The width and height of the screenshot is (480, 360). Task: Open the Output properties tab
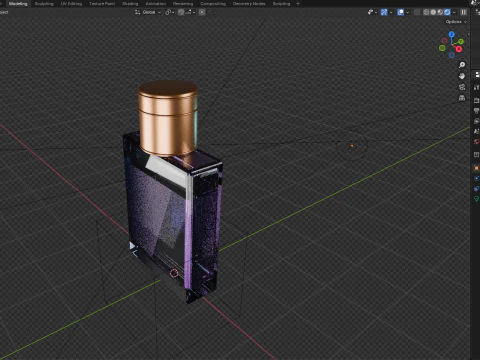click(476, 111)
